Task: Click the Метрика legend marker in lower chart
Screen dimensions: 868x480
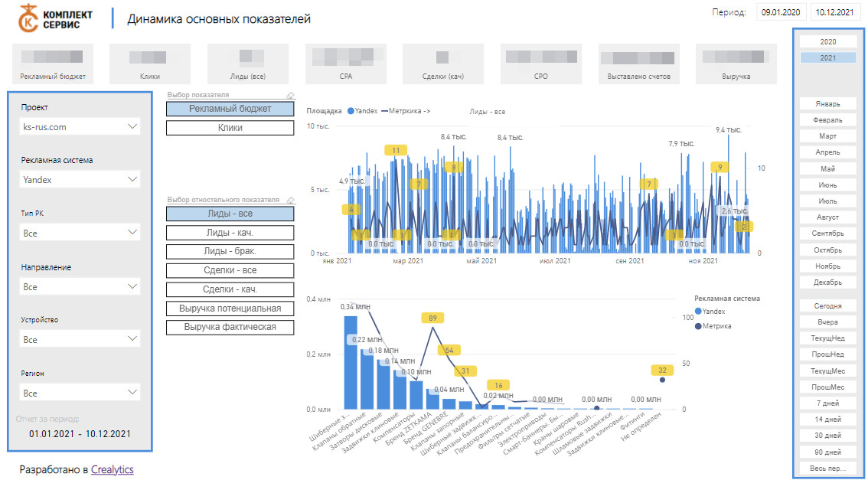Action: coord(697,326)
